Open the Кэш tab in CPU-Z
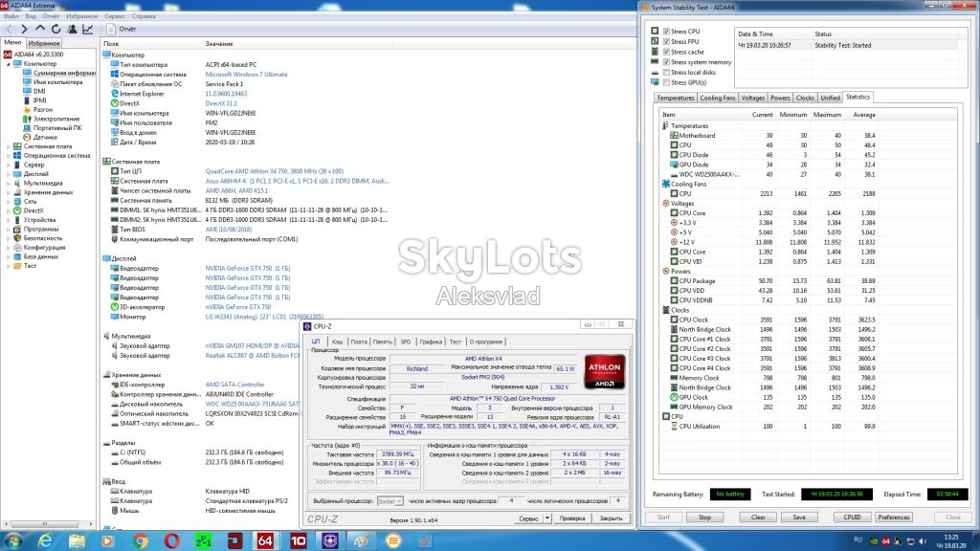980x551 pixels. click(x=337, y=342)
